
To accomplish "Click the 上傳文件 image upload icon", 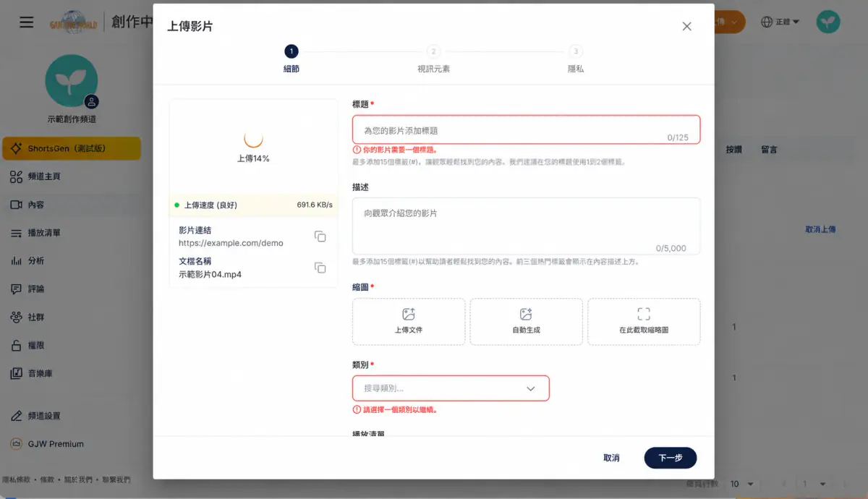I will tap(409, 314).
